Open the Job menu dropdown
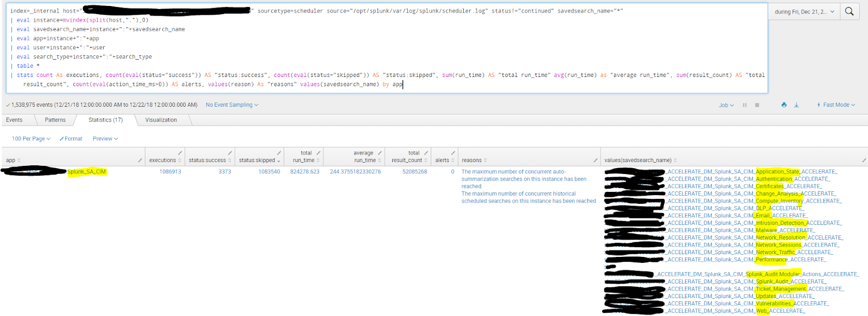Image resolution: width=868 pixels, height=316 pixels. coord(726,105)
